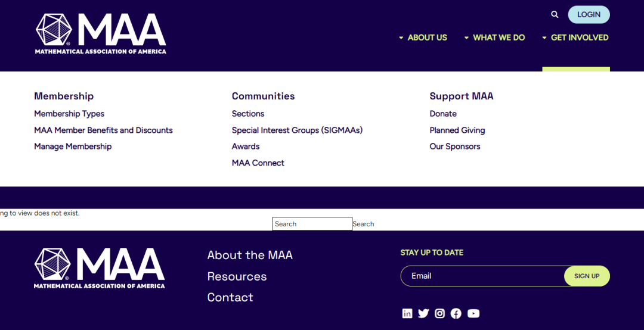Image resolution: width=644 pixels, height=330 pixels.
Task: Expand the About Us dropdown menu
Action: (423, 38)
